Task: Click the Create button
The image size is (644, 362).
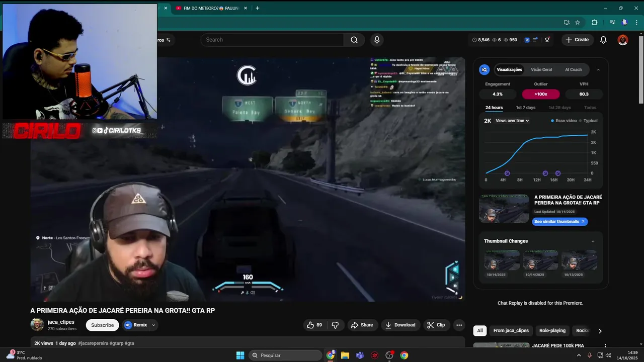Action: point(577,40)
